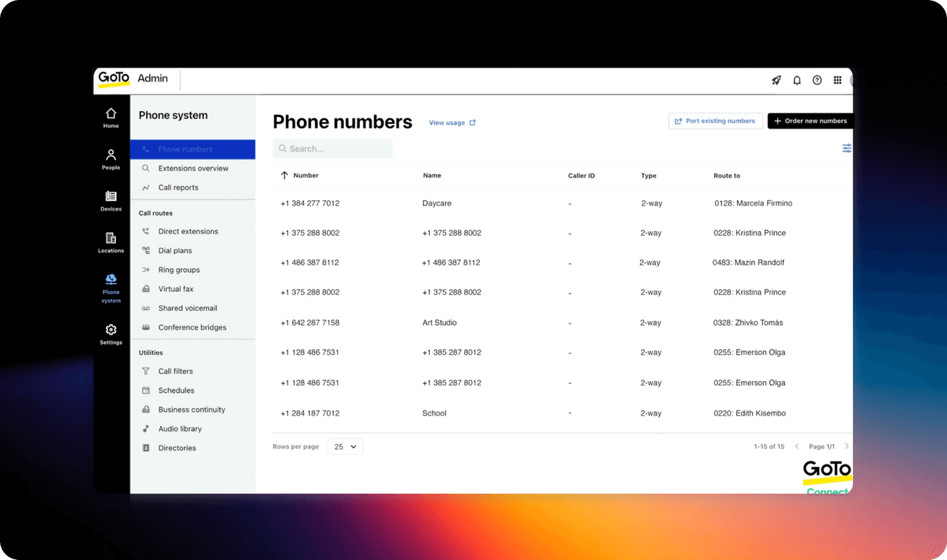Image resolution: width=947 pixels, height=560 pixels.
Task: Go to next page arrow
Action: point(847,446)
